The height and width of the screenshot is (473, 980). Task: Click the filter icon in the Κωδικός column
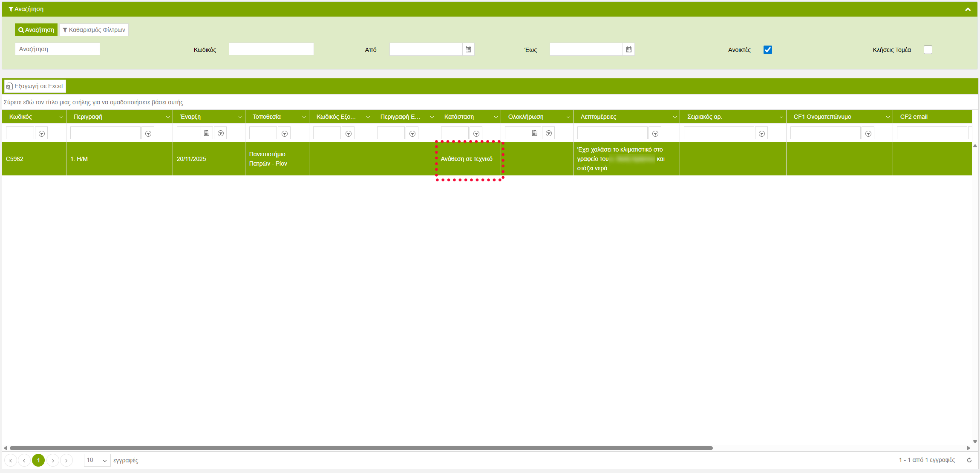(x=41, y=134)
